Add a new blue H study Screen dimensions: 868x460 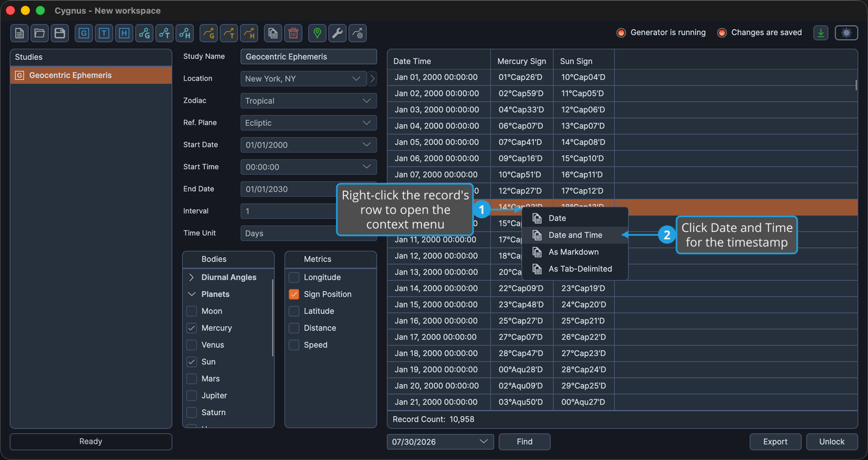point(124,33)
